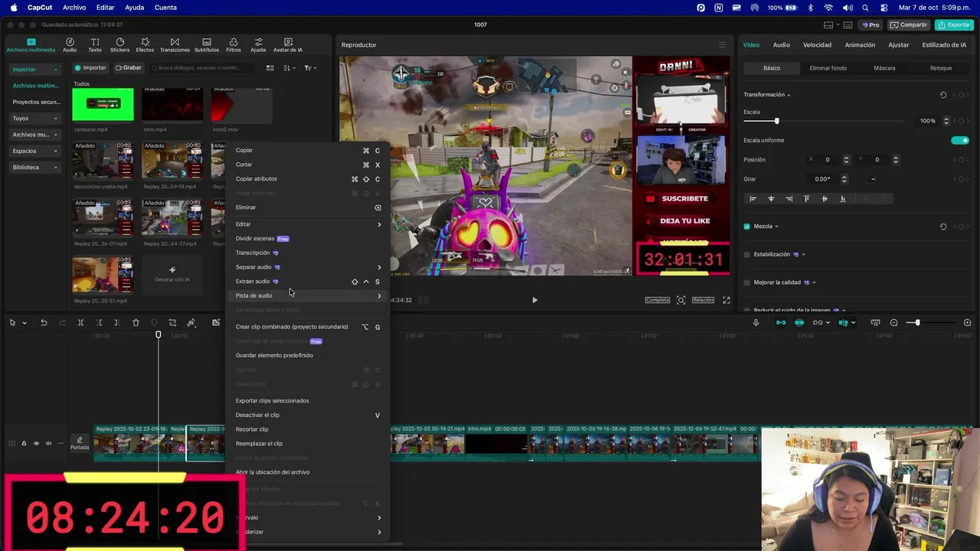The height and width of the screenshot is (551, 980).
Task: Click the Generar con IA tile
Action: click(x=172, y=274)
